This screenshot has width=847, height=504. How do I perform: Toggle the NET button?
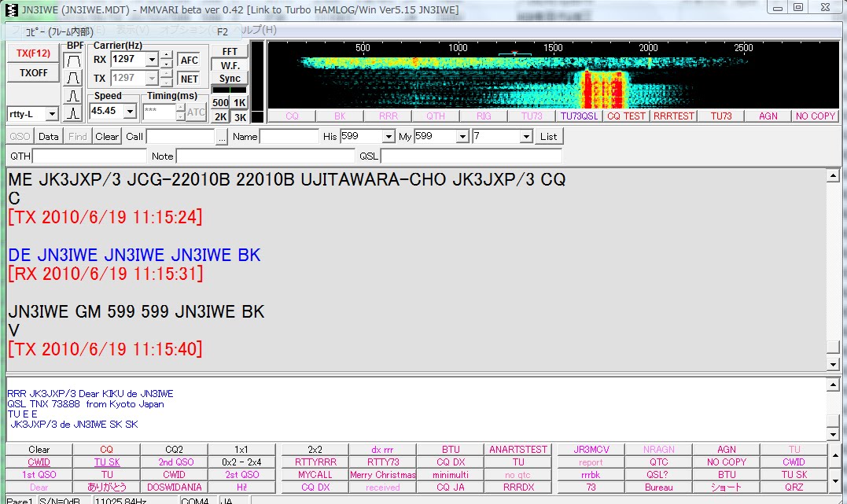tap(189, 79)
